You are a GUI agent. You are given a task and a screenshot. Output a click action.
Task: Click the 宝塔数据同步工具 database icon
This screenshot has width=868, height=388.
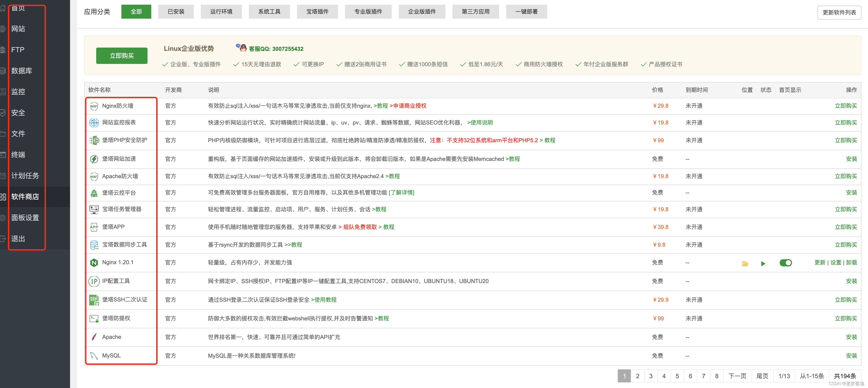pos(94,245)
